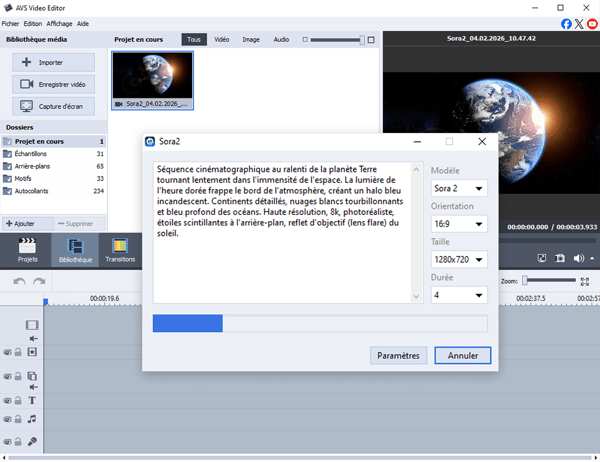Switch to the Audio filter tab
Screen dimensions: 600x462
[281, 39]
